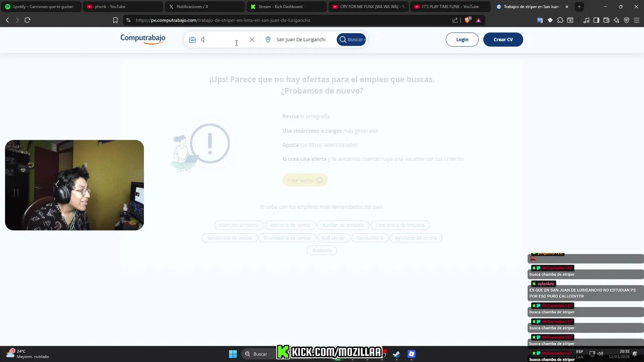Viewport: 644px width, 362px height.
Task: Focus the job title search field
Action: pyautogui.click(x=223, y=40)
